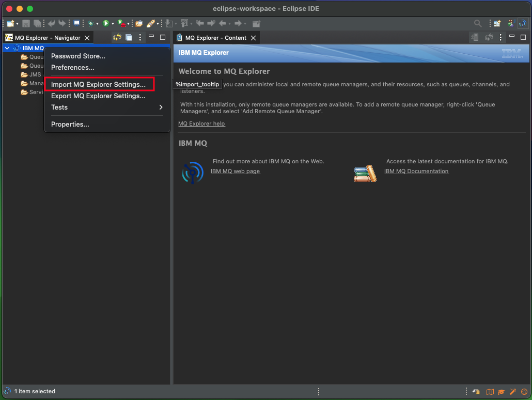This screenshot has height=400, width=532.
Task: Click the Debug bug icon
Action: tap(90, 23)
